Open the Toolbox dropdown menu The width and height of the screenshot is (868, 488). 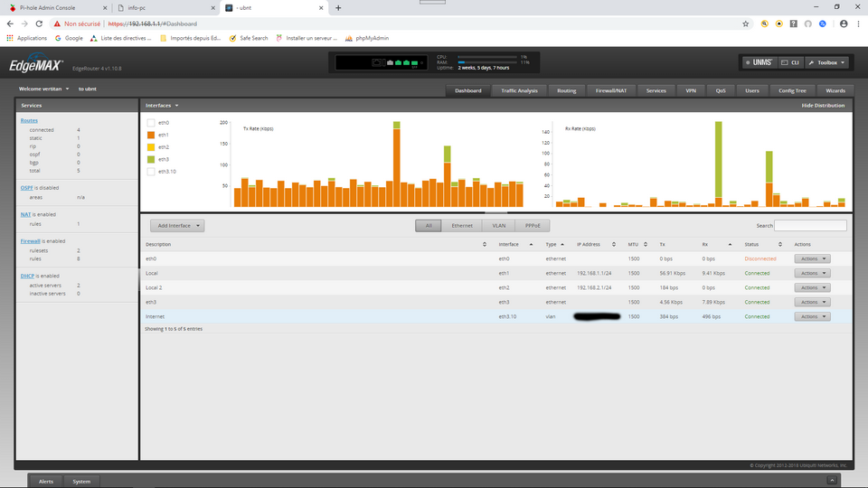[827, 62]
